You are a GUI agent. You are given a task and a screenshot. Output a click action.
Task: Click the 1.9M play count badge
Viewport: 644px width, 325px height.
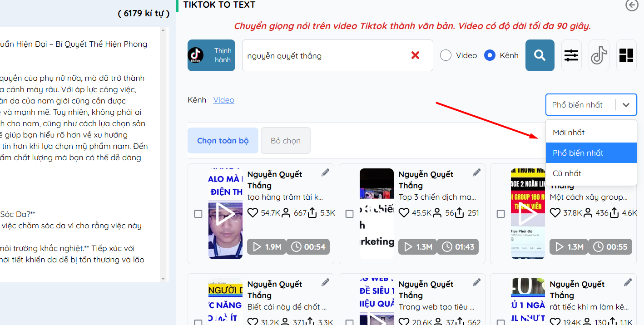267,247
